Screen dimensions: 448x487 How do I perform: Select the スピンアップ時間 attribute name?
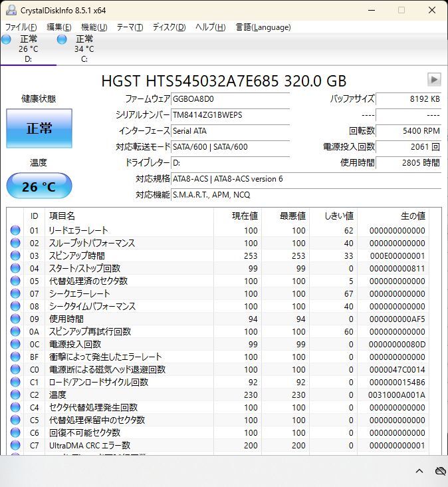[x=77, y=255]
